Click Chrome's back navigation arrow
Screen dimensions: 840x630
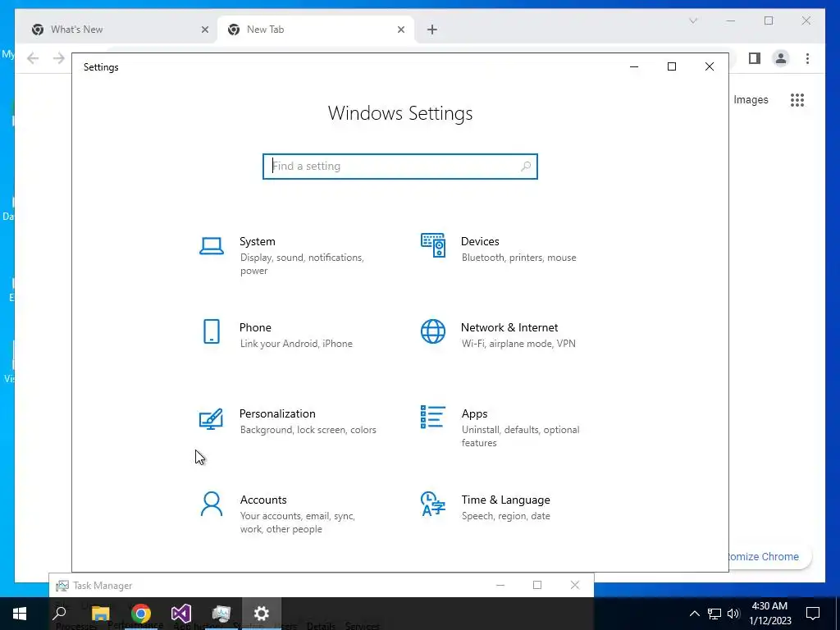33,58
